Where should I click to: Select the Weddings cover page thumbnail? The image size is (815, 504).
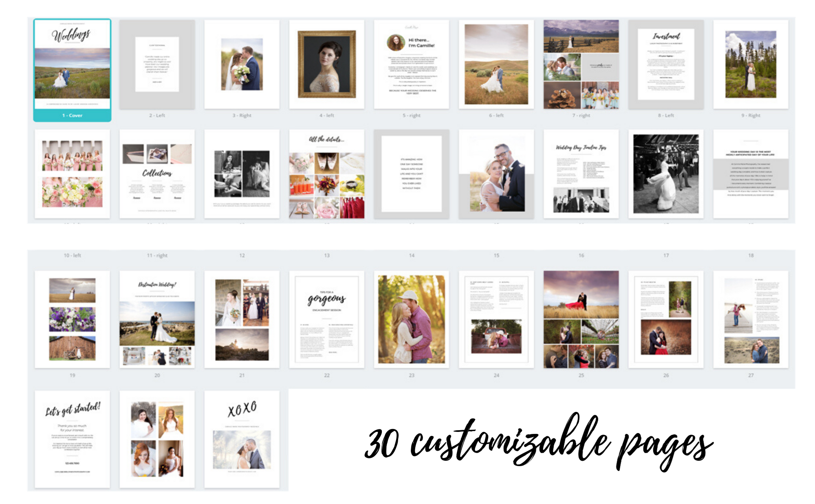(x=72, y=64)
